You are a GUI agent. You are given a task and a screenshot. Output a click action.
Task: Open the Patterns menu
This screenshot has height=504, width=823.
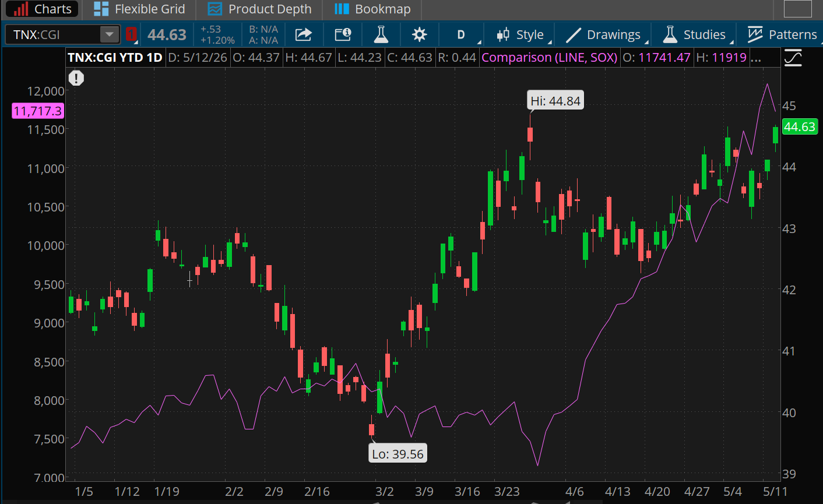click(x=782, y=34)
